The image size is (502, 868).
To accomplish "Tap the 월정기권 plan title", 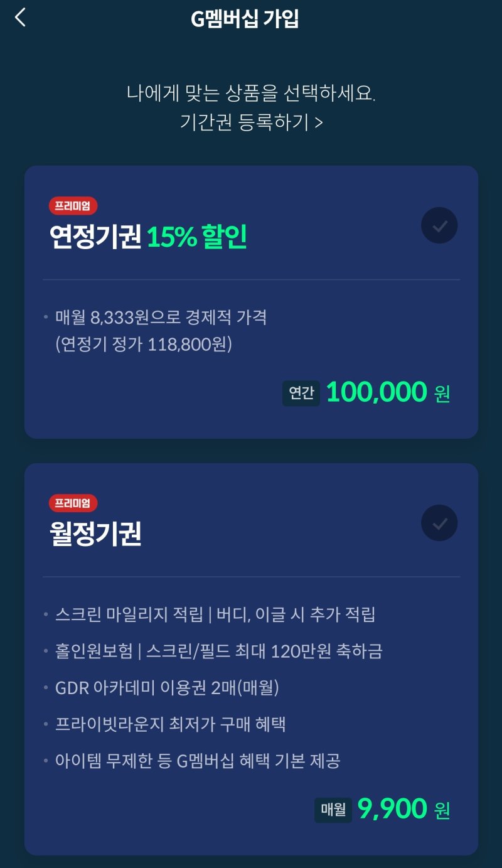I will click(95, 534).
